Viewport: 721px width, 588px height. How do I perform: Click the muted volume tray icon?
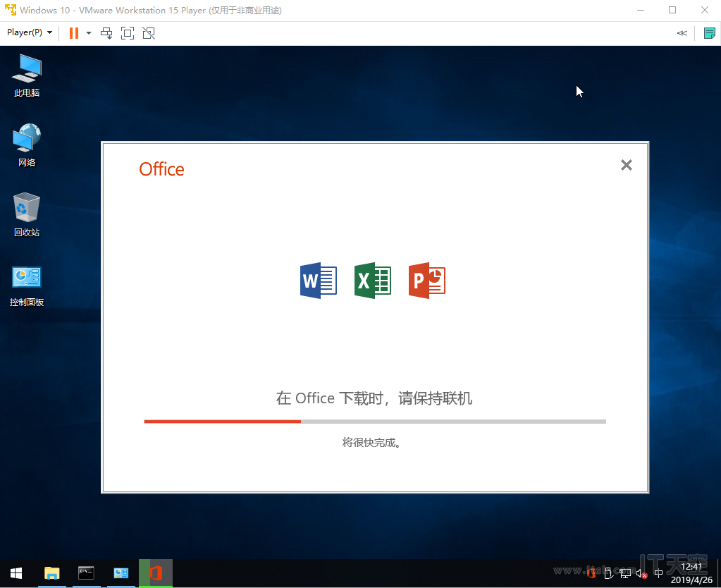coord(642,573)
